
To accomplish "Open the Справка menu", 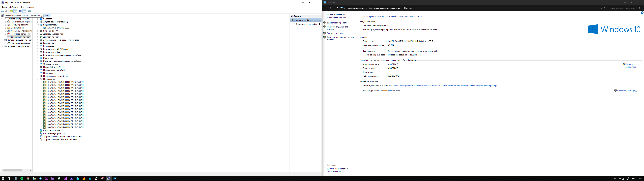I will tap(31, 7).
